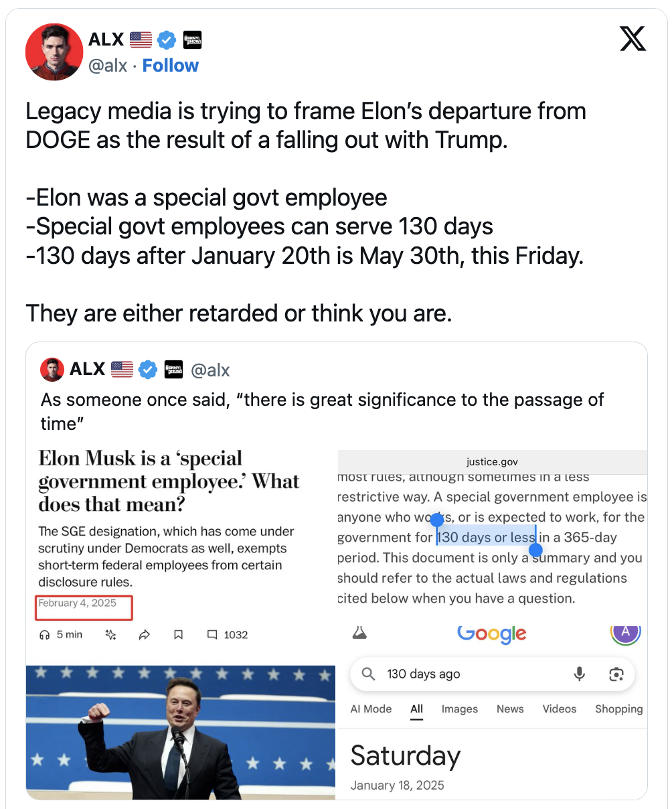Open ALX profile picture at top
The image size is (672, 809).
point(54,52)
